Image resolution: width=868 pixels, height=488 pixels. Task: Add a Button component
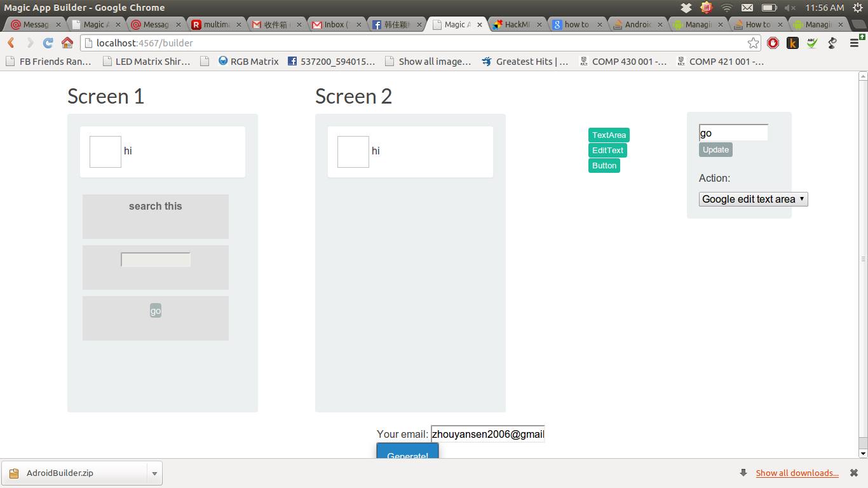click(x=604, y=165)
